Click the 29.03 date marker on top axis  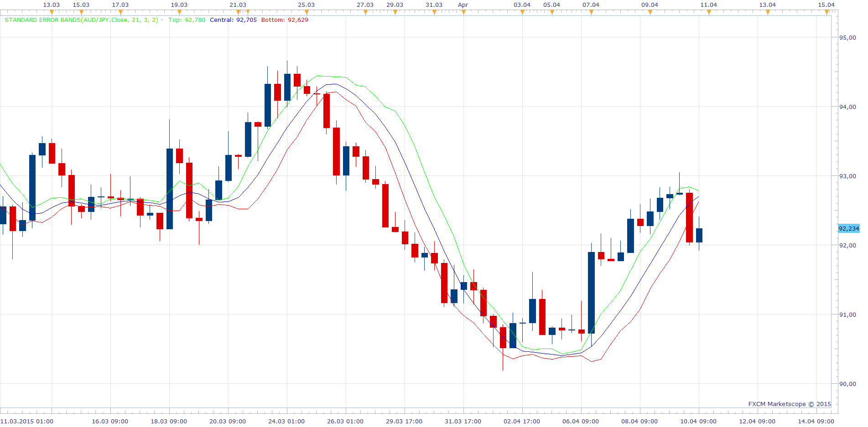pos(395,5)
